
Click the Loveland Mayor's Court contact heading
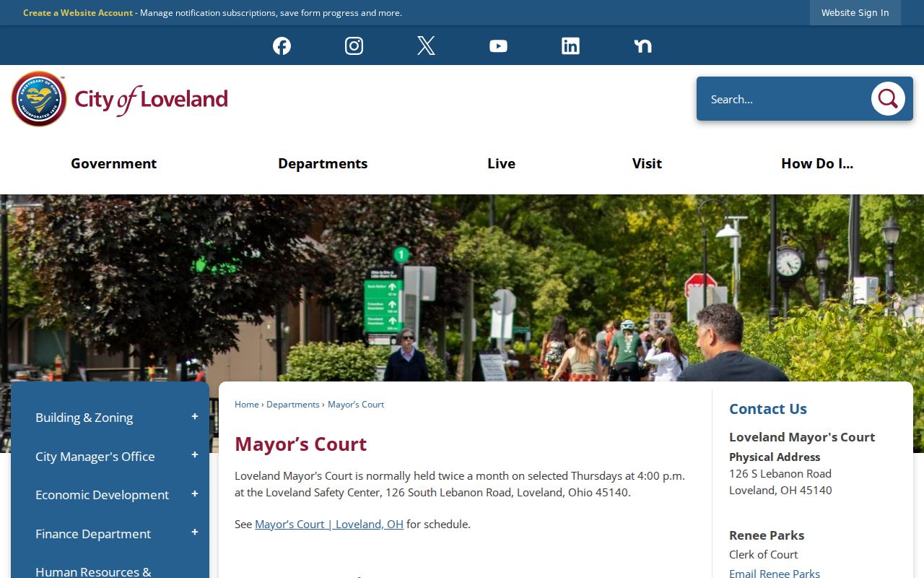(x=802, y=437)
